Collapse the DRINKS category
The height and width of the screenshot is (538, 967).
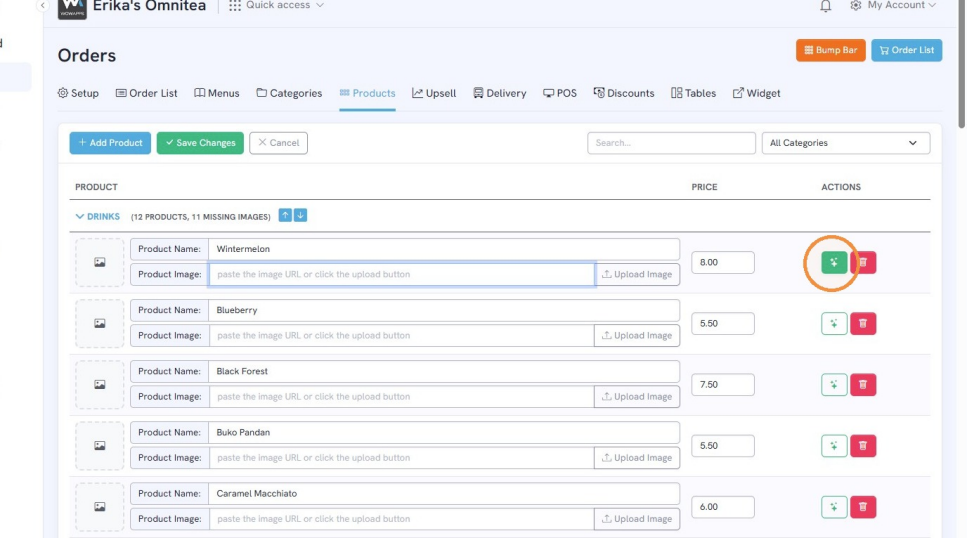97,217
